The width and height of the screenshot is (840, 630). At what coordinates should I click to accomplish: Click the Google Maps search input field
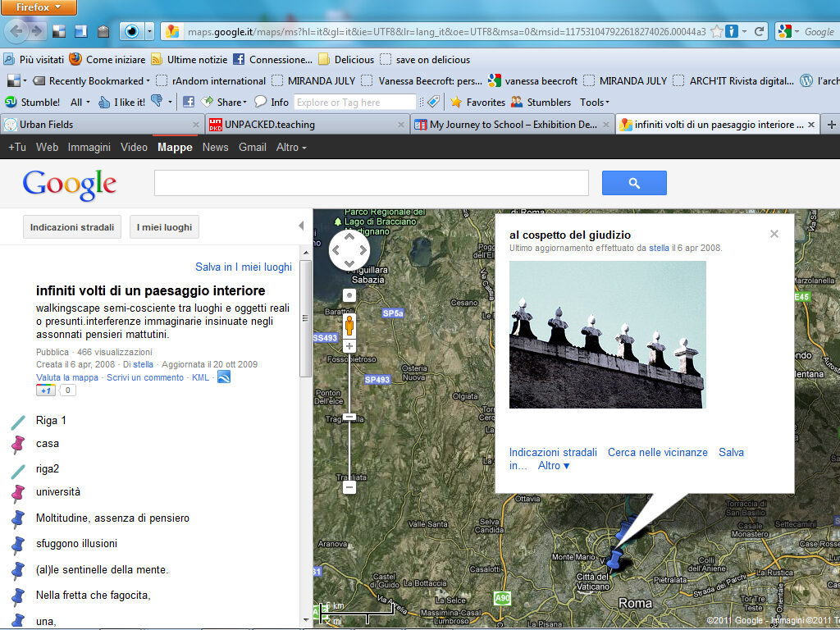[371, 183]
